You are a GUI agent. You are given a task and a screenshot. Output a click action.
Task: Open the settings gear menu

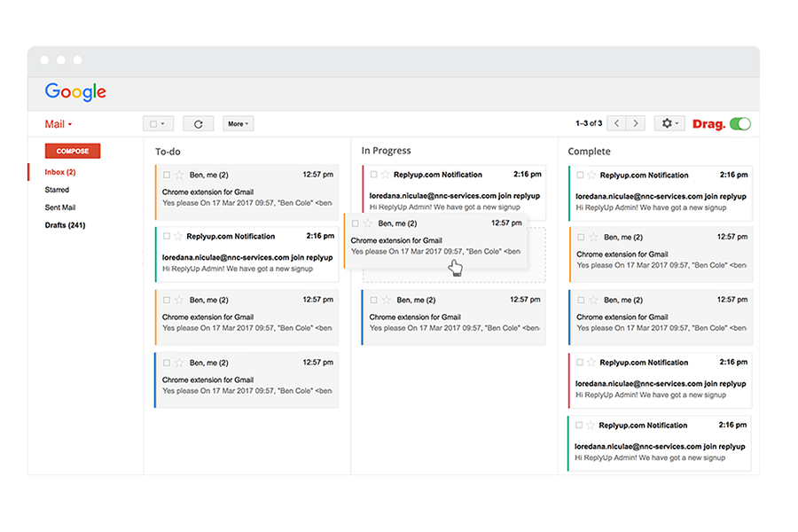[x=669, y=123]
